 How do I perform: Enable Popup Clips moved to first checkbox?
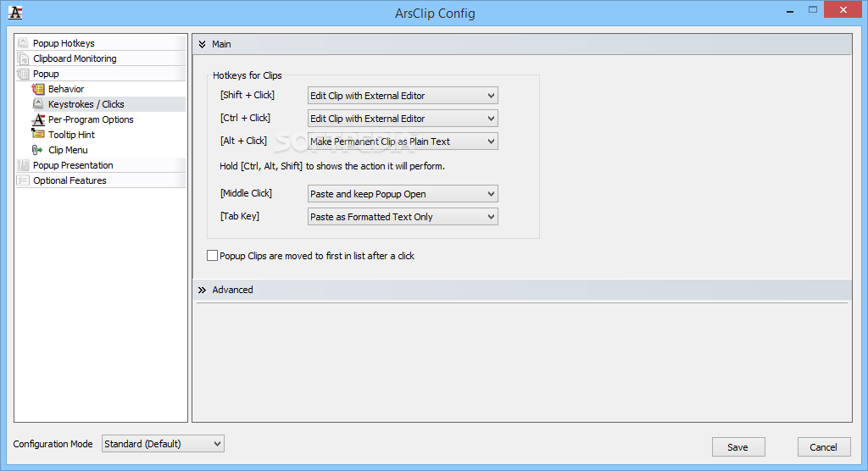(x=212, y=256)
